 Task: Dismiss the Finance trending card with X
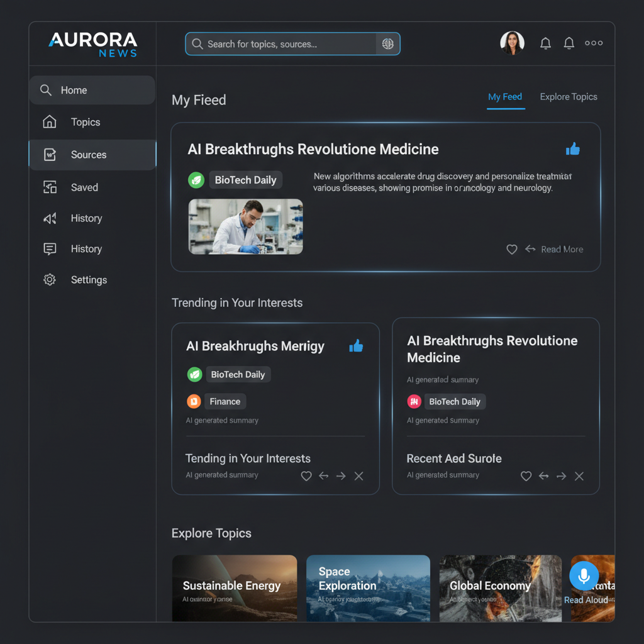[x=358, y=476]
